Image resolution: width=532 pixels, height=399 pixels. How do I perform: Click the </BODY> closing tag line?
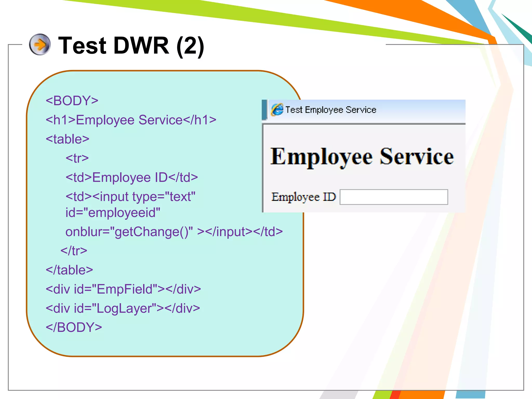point(74,327)
